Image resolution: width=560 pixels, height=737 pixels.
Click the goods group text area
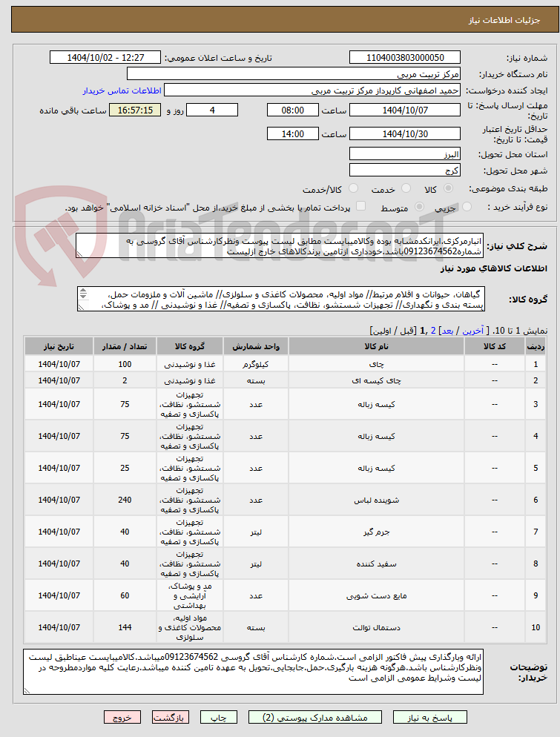(281, 299)
